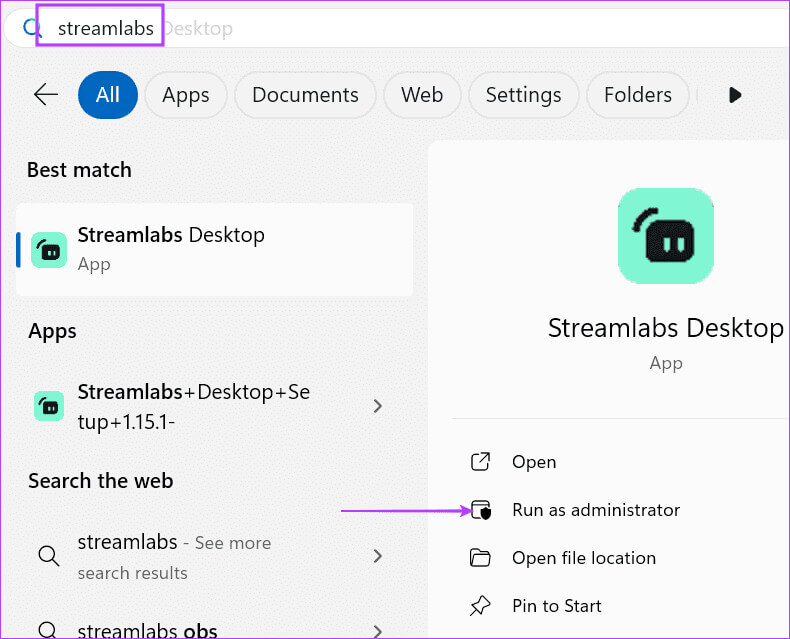790x639 pixels.
Task: Switch to the Web filter tab
Action: 422,95
